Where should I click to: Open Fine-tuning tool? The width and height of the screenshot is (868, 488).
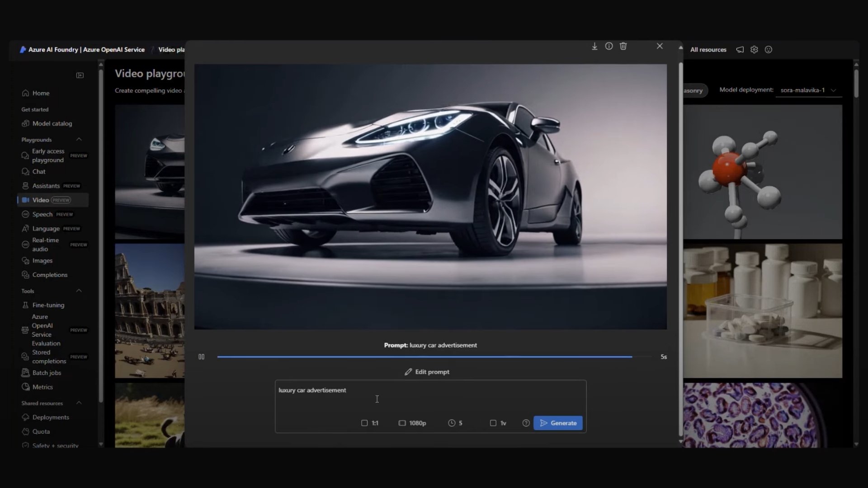tap(43, 305)
